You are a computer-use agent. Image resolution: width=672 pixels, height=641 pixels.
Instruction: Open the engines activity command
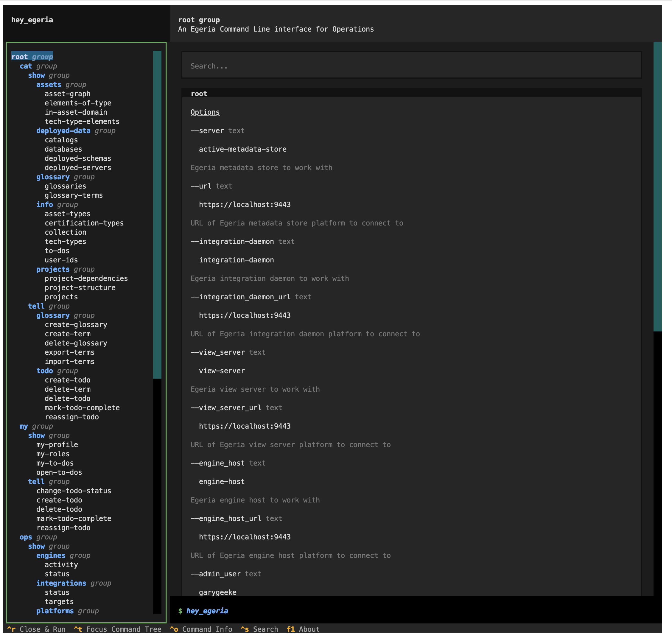(x=61, y=564)
